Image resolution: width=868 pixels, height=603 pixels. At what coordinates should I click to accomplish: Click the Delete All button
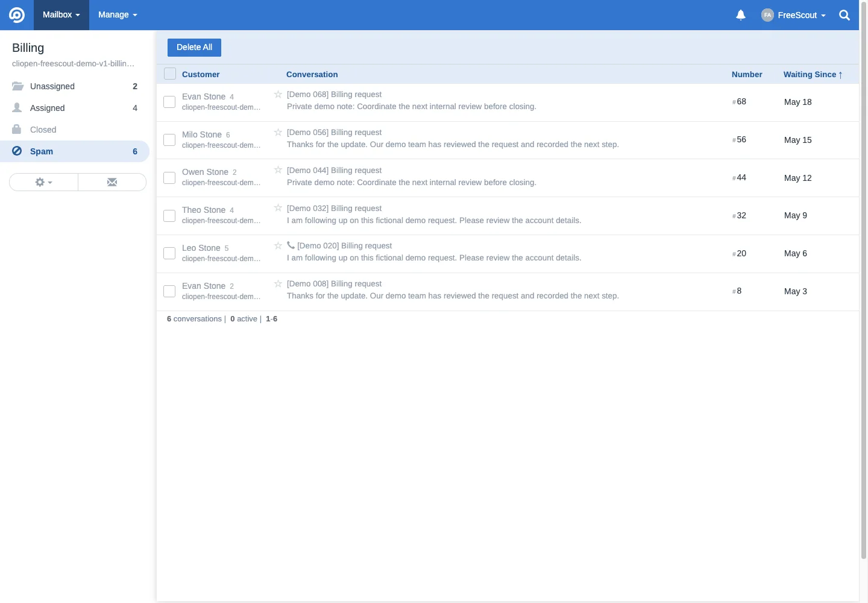point(194,48)
